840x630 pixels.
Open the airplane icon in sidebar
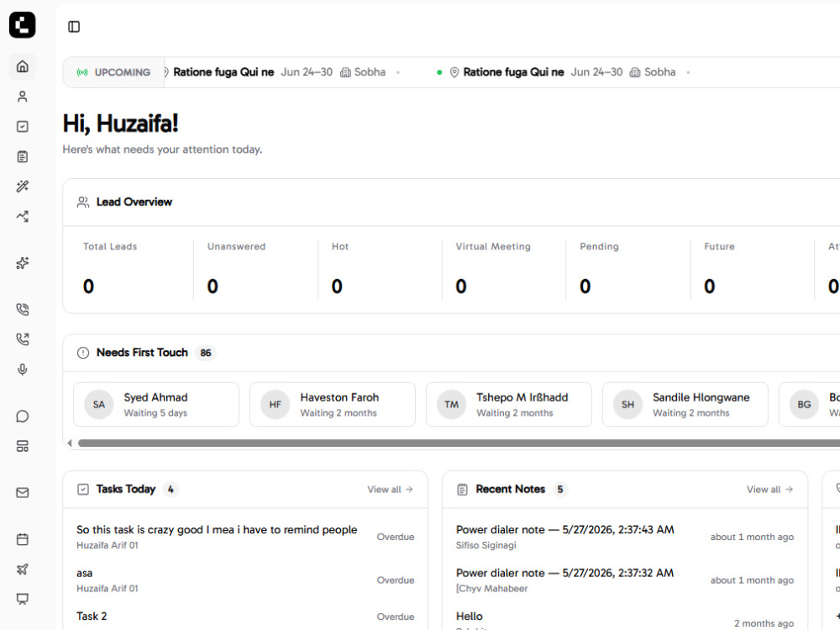(x=23, y=569)
